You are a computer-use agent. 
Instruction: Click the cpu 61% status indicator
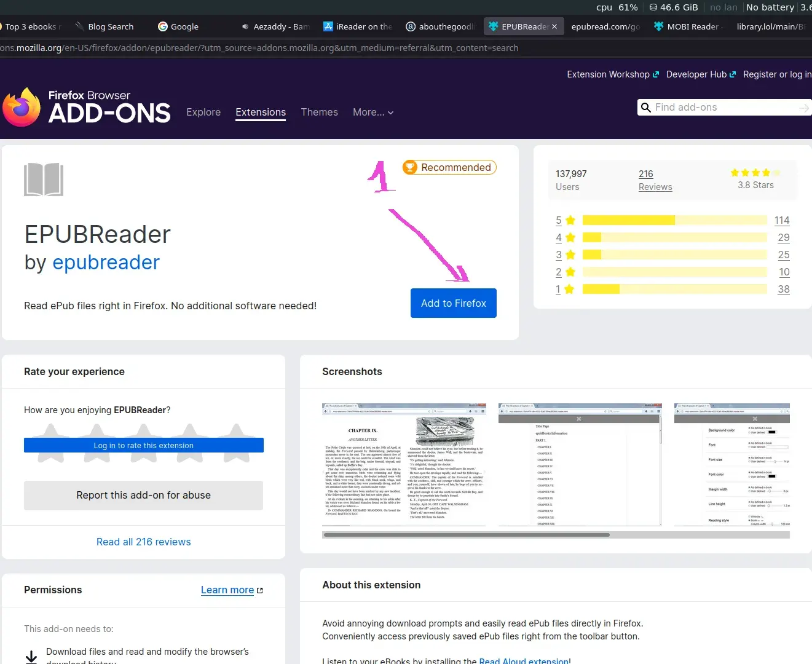pos(617,7)
